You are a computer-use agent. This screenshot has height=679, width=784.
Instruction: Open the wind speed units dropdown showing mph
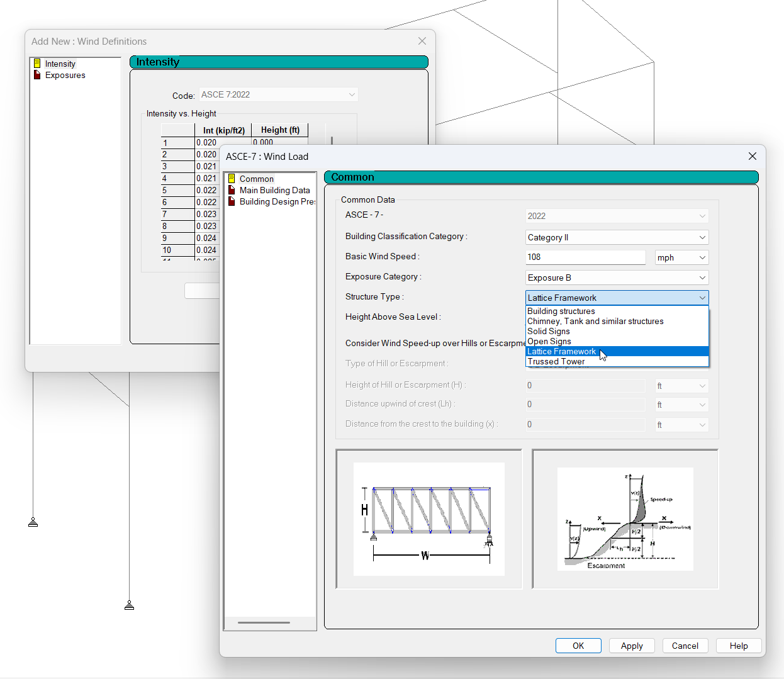point(702,257)
